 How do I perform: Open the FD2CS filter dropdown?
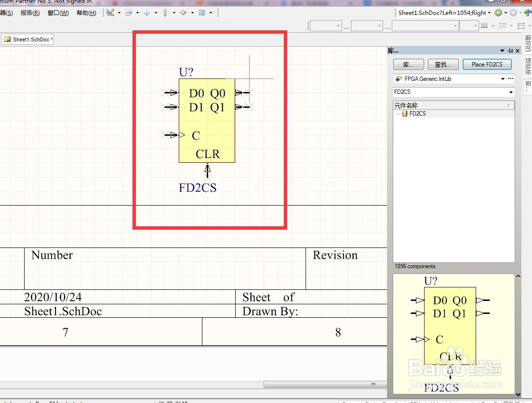(511, 92)
